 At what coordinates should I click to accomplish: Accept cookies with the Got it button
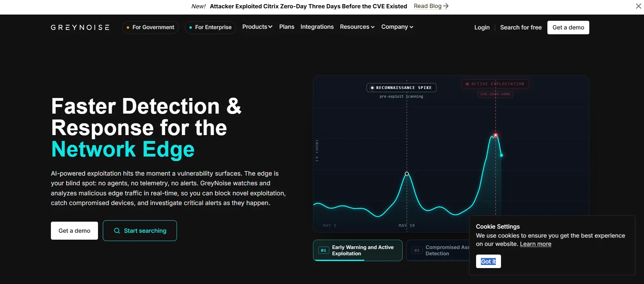(x=488, y=261)
